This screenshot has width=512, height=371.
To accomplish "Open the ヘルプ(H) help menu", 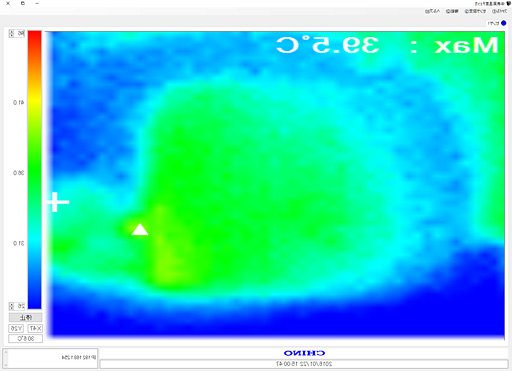I will click(433, 11).
